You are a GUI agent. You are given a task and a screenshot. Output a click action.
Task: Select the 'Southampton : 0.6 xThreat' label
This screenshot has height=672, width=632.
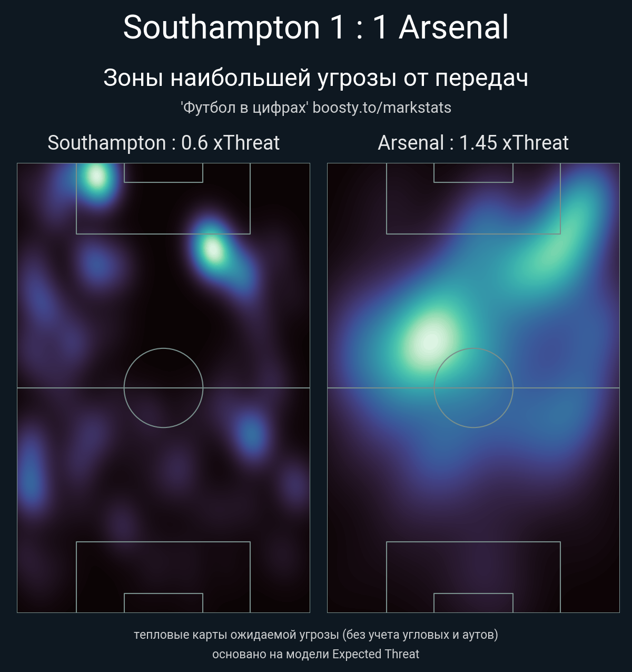click(x=163, y=143)
